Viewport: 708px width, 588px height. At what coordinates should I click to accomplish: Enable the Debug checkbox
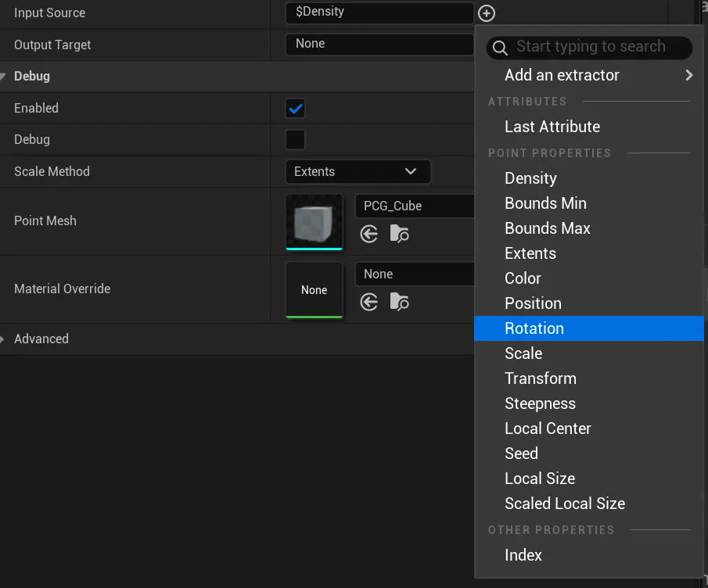pyautogui.click(x=295, y=140)
